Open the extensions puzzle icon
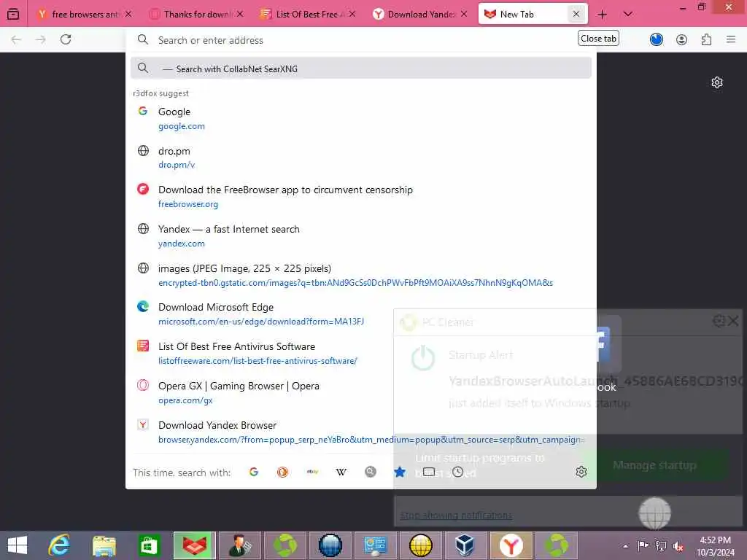The height and width of the screenshot is (560, 747). (x=706, y=39)
